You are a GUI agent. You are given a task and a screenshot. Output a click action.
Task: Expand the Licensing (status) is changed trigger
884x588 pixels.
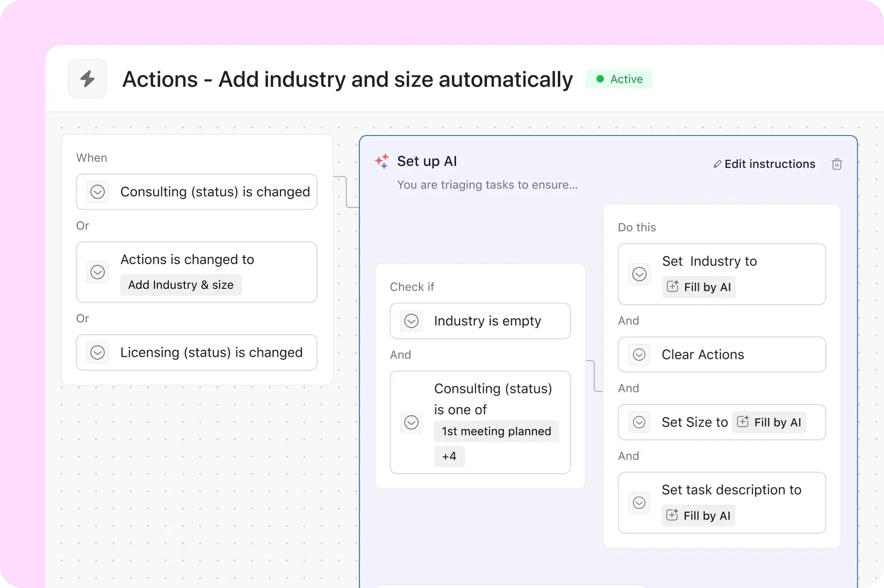click(x=98, y=352)
